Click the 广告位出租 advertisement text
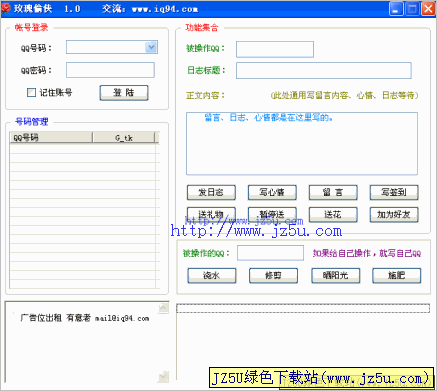The image size is (437, 391). click(x=85, y=318)
